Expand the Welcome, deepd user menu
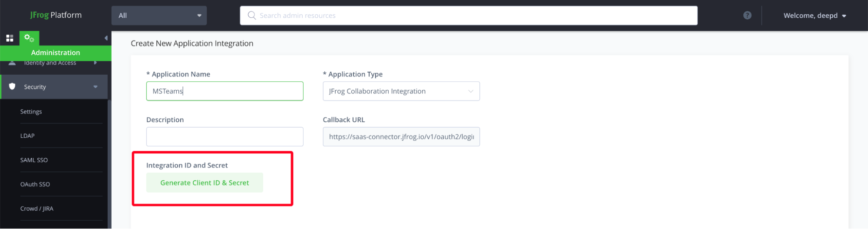 tap(815, 16)
